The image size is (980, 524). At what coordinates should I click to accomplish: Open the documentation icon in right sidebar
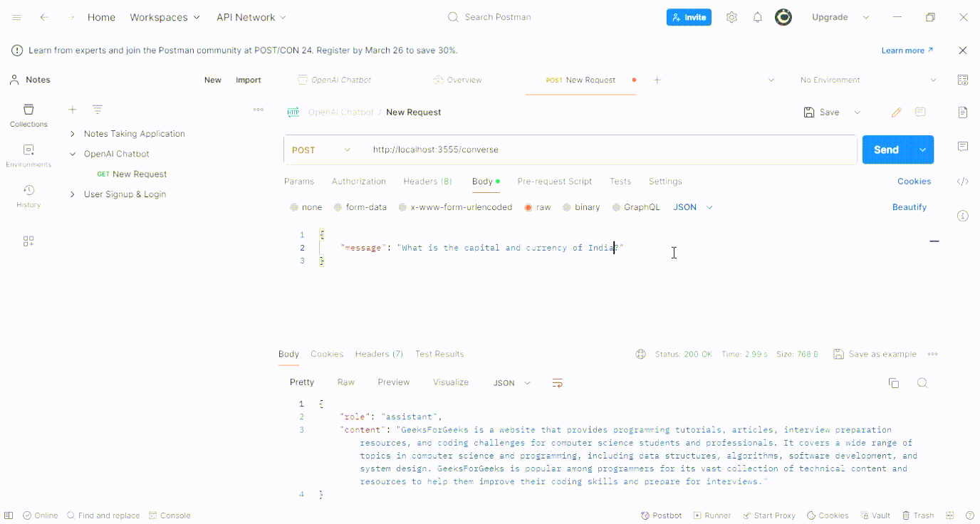pos(963,112)
